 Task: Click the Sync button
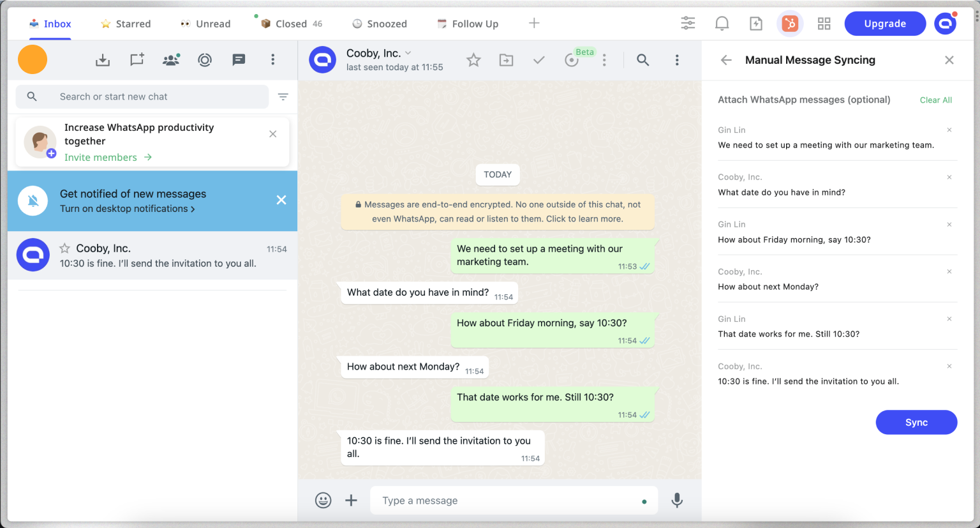coord(916,423)
